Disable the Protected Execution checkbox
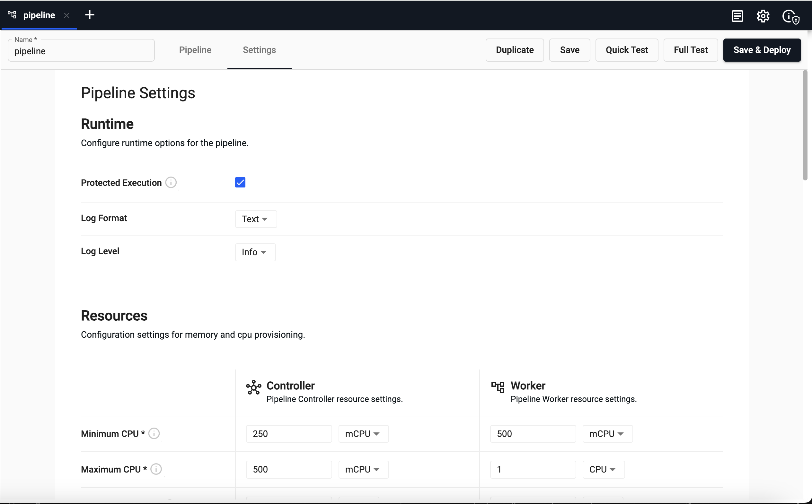The image size is (812, 504). click(240, 182)
